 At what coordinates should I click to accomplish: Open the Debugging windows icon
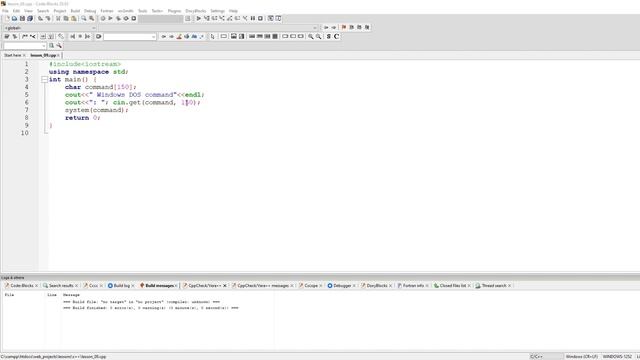[x=271, y=18]
